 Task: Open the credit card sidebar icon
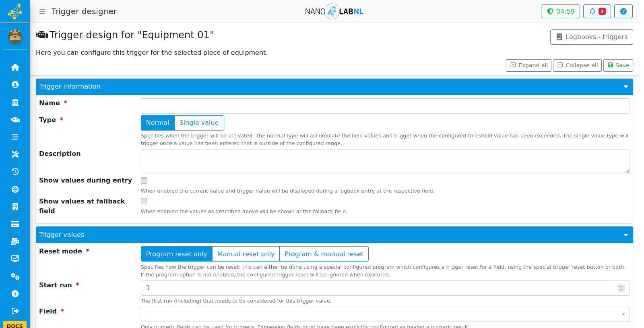[x=15, y=224]
